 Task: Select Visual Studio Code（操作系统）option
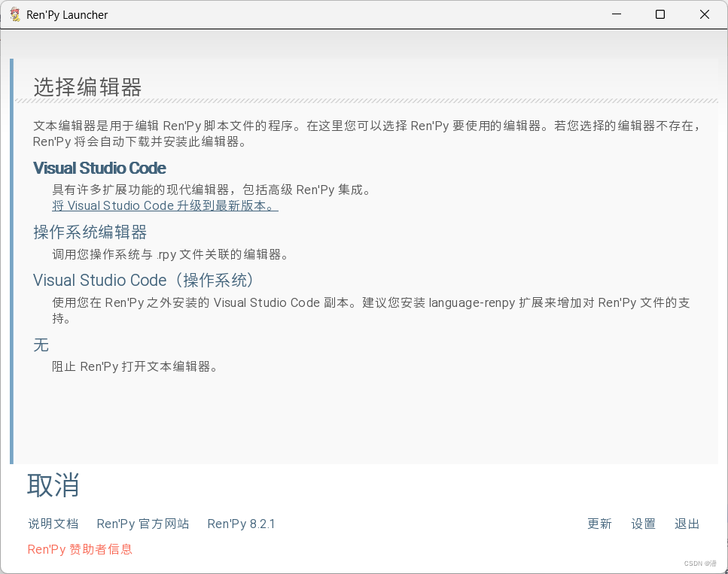click(145, 281)
